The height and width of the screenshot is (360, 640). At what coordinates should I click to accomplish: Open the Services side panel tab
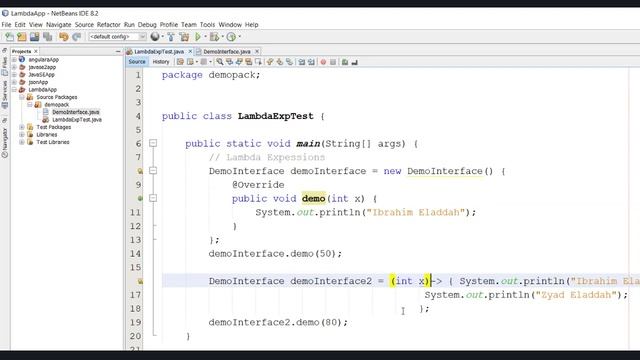(x=4, y=94)
